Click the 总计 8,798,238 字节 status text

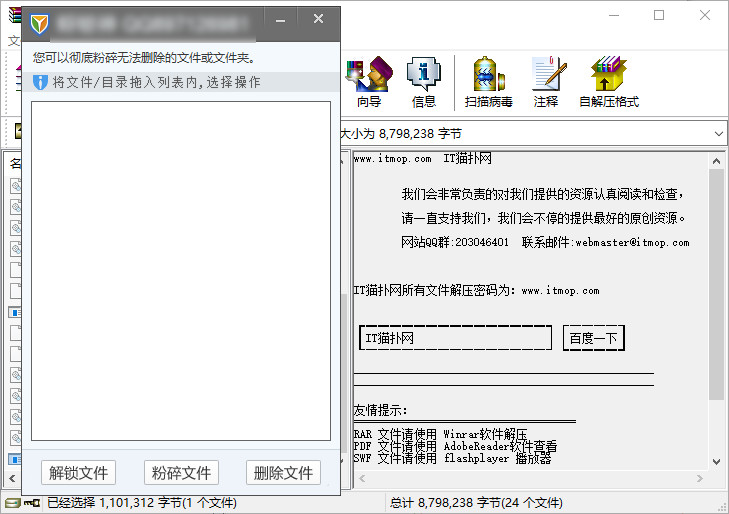[476, 503]
